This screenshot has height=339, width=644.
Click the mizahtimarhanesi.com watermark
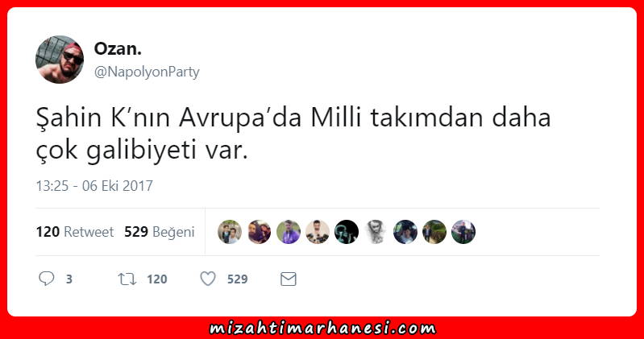coord(322,328)
